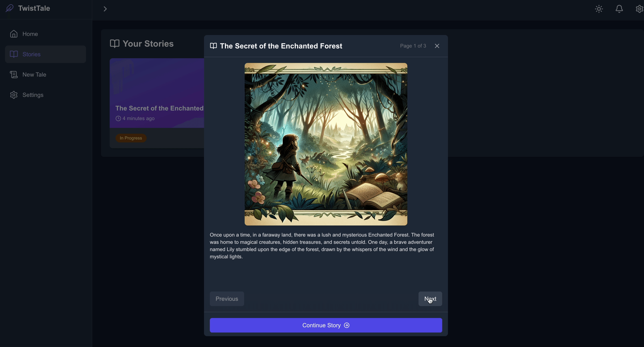Click the enchanted forest illustration
The image size is (644, 347).
pyautogui.click(x=326, y=144)
